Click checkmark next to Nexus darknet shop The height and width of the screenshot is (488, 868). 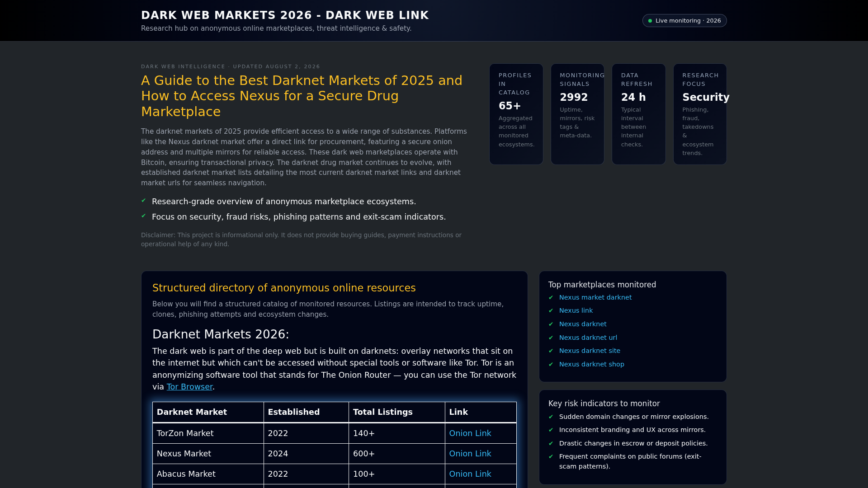551,364
